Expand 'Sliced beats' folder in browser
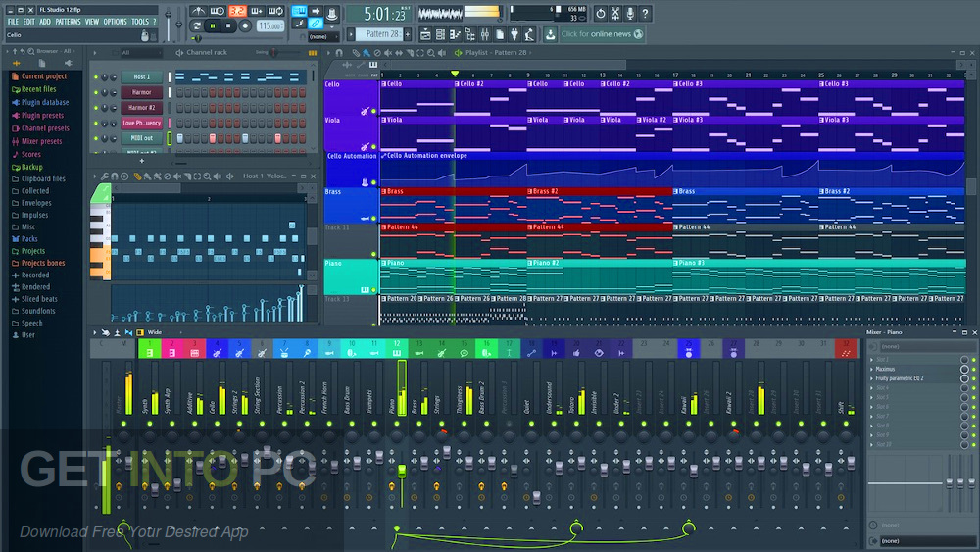Image resolution: width=980 pixels, height=552 pixels. [x=39, y=299]
